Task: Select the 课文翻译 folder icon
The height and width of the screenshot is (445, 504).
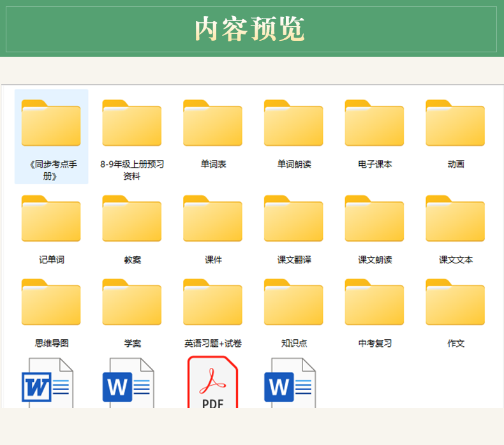Action: [x=293, y=219]
